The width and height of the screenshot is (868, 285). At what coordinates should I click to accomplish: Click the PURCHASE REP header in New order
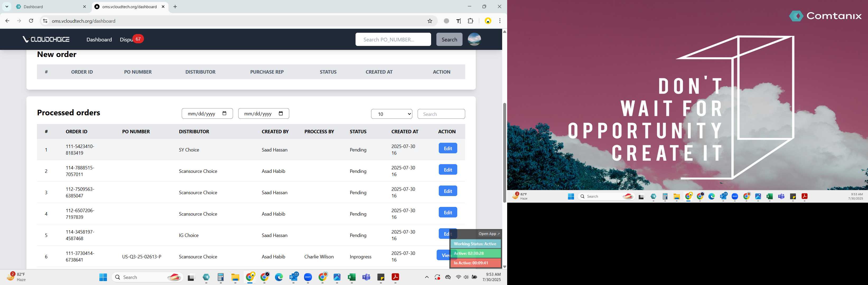[x=267, y=72]
